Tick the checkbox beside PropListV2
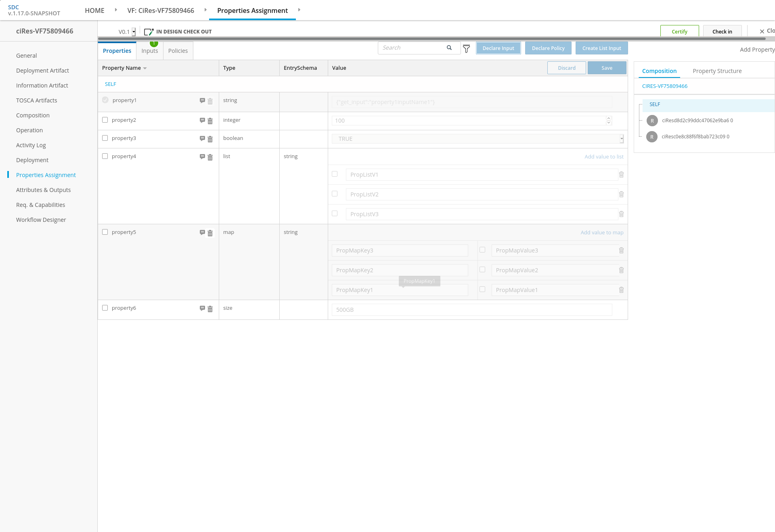The height and width of the screenshot is (532, 775). click(335, 194)
